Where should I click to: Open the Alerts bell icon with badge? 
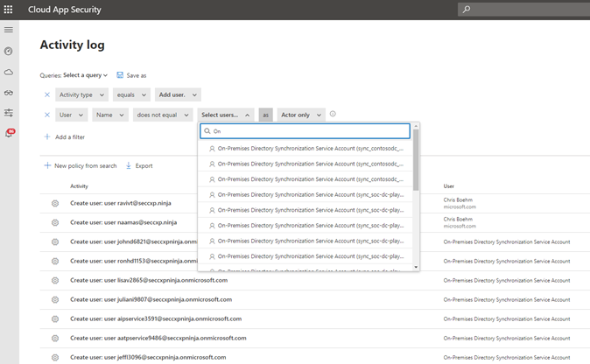[x=10, y=133]
